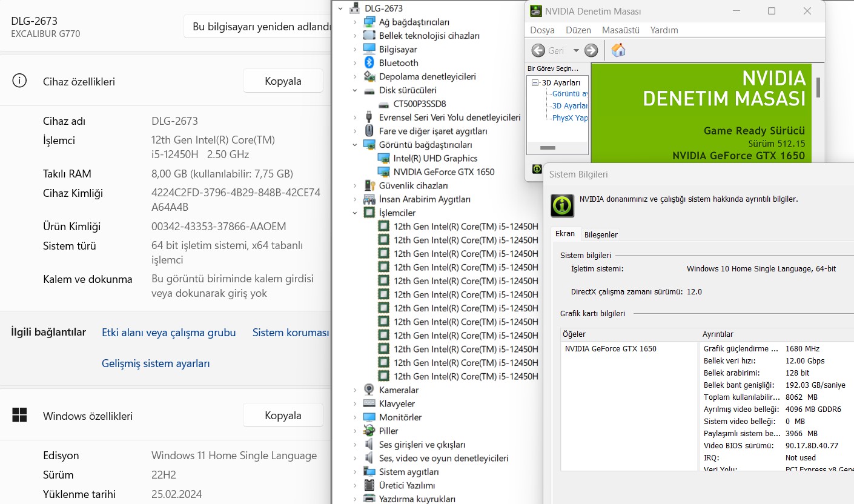The height and width of the screenshot is (504, 854).
Task: Click the Güvenlik cihazları icon
Action: (x=369, y=185)
